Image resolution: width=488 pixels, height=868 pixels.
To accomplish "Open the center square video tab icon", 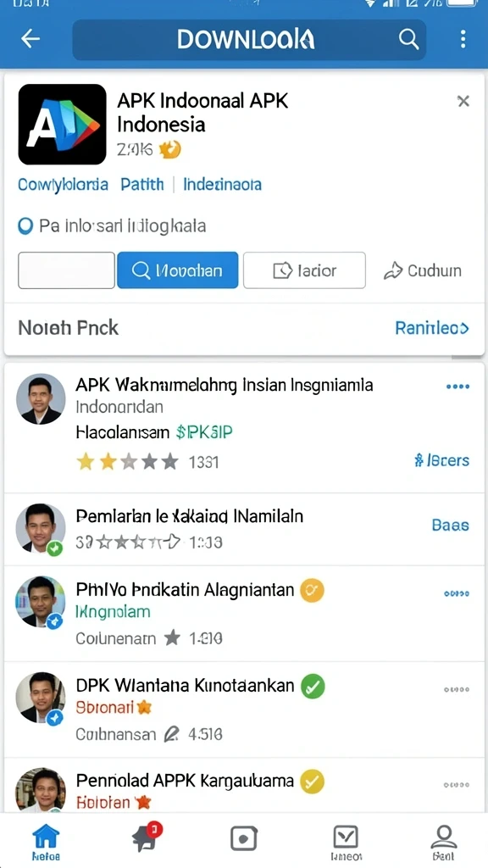I will pos(244,838).
